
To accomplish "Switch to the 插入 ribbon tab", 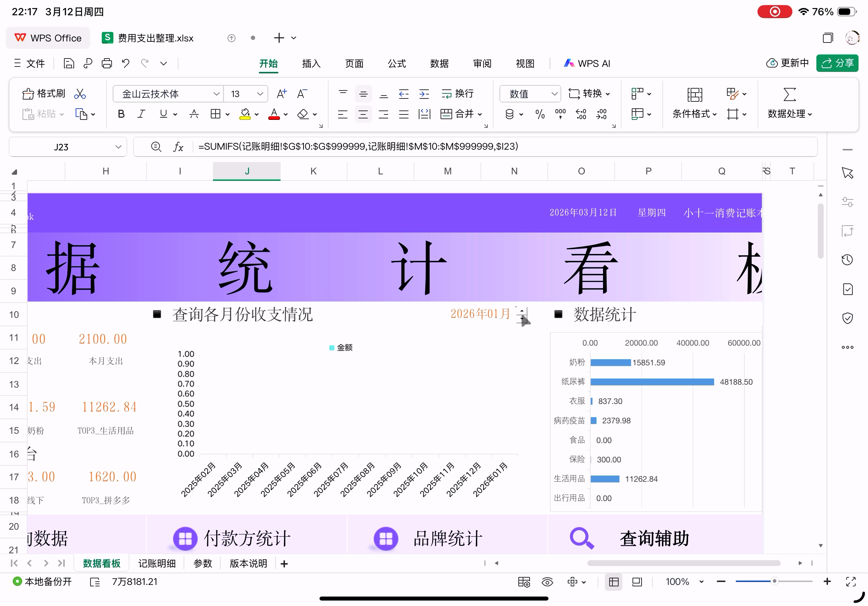I will pyautogui.click(x=311, y=64).
